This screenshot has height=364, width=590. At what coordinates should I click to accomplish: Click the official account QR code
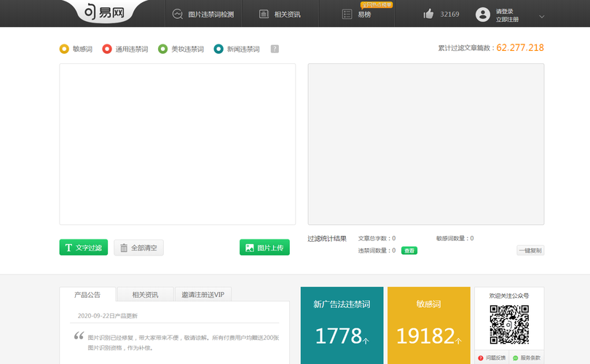(509, 323)
